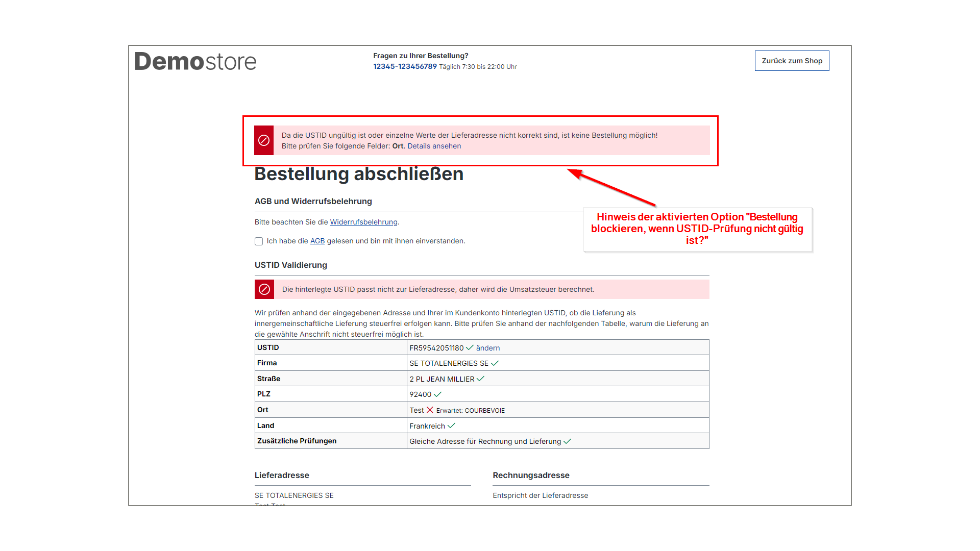
Task: Click 'Fragen zu Ihrer Bestellung?' text
Action: pos(421,56)
